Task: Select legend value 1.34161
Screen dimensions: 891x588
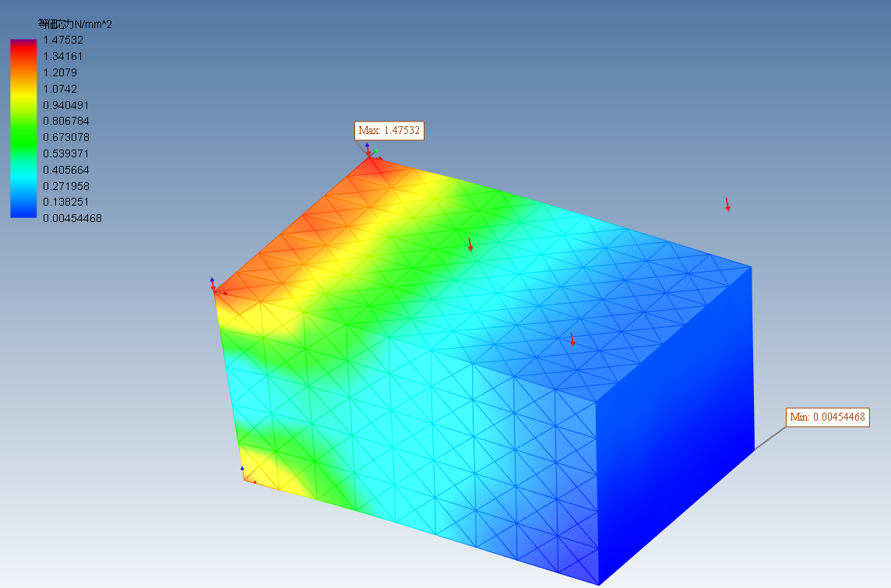Action: coord(63,56)
